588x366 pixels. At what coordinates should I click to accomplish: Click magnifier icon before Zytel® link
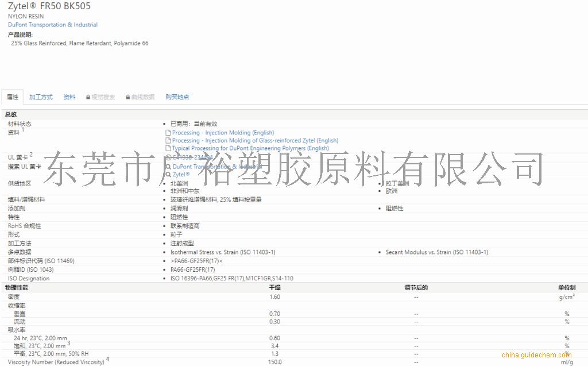point(168,174)
